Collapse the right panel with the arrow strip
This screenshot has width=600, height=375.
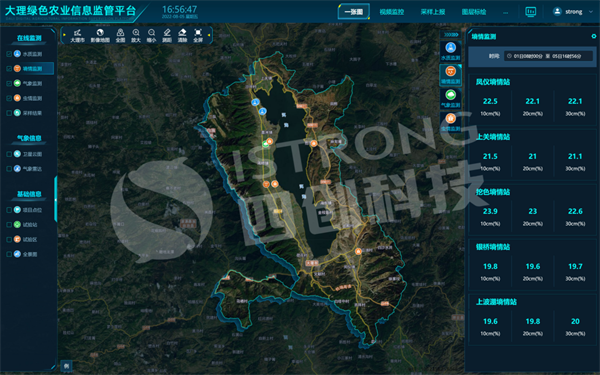pyautogui.click(x=450, y=34)
